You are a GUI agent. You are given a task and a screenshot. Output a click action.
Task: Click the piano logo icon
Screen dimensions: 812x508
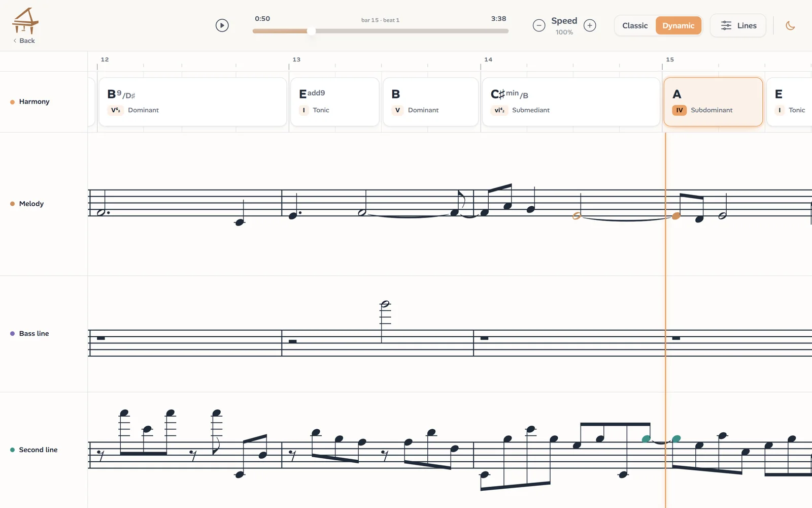pyautogui.click(x=25, y=21)
